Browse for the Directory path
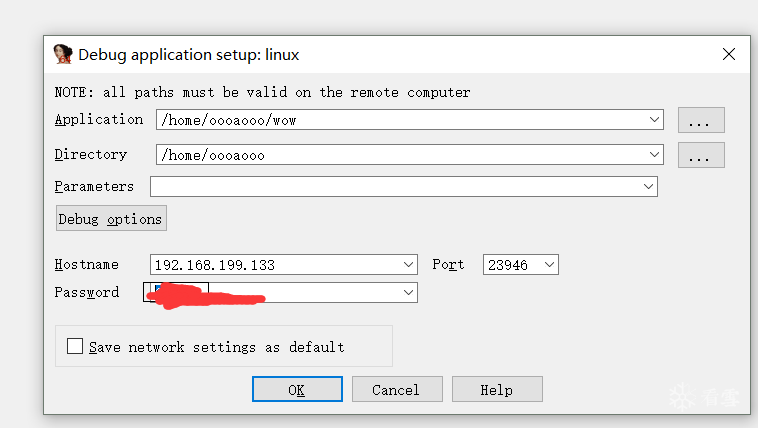Viewport: 758px width, 428px height. [700, 156]
